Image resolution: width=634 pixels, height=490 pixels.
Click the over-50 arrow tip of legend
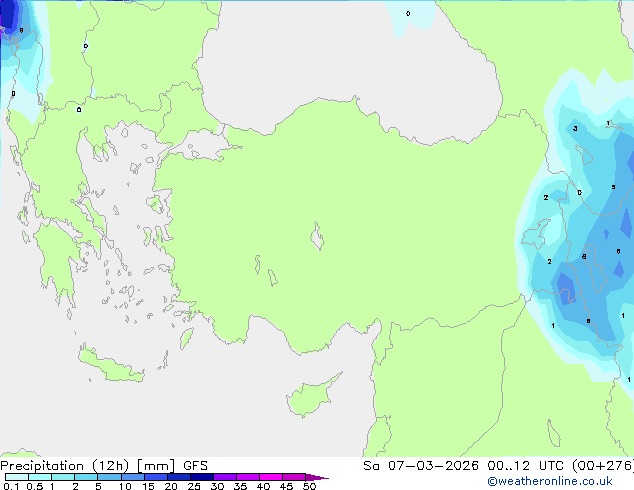click(x=317, y=477)
